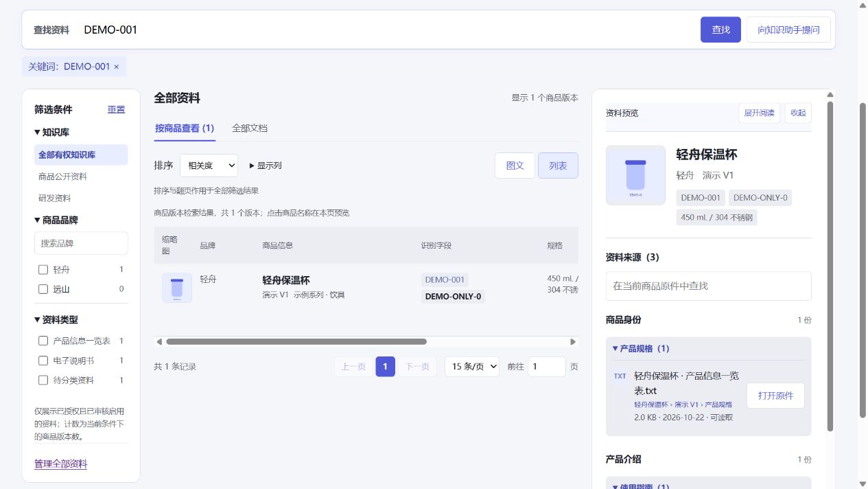Collapse the 资料类型 filter section
The image size is (868, 489).
tap(56, 319)
